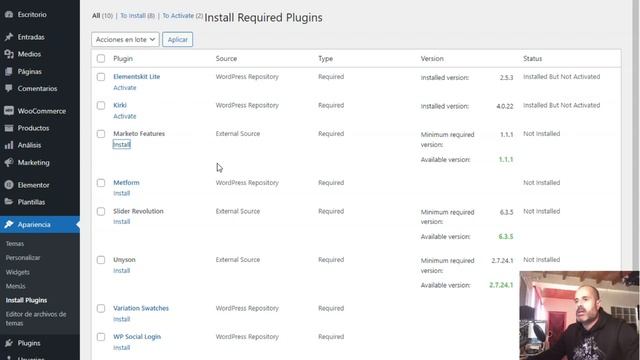Check the Kirki row checkbox
Image resolution: width=640 pixels, height=360 pixels.
point(101,105)
